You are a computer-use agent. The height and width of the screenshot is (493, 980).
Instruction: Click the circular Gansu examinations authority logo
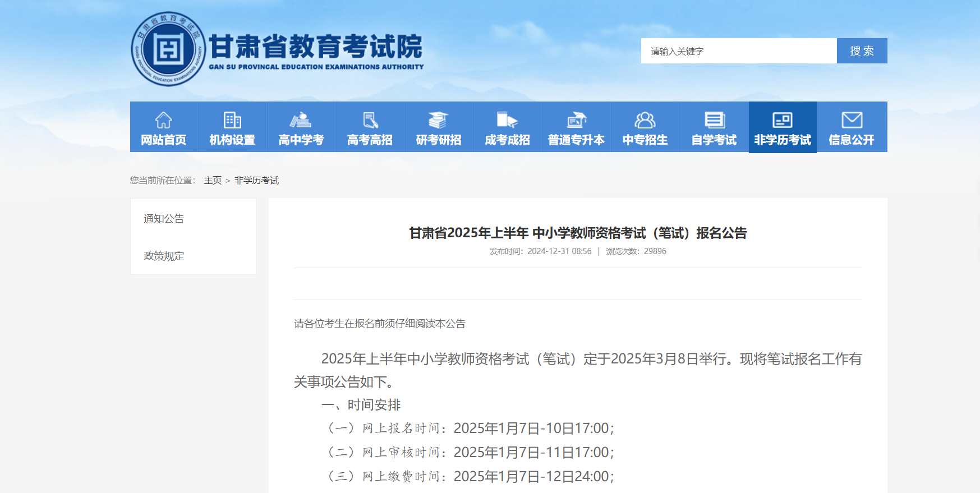click(168, 49)
